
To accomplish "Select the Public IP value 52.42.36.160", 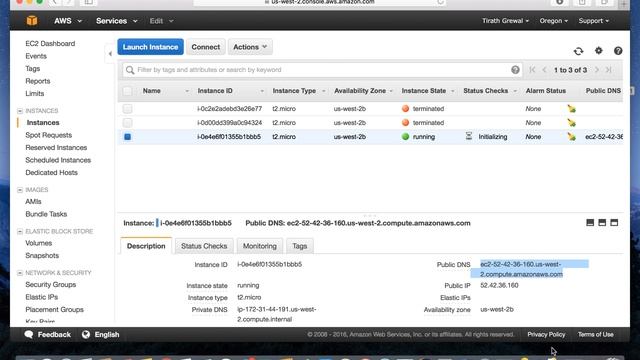I will (x=499, y=285).
